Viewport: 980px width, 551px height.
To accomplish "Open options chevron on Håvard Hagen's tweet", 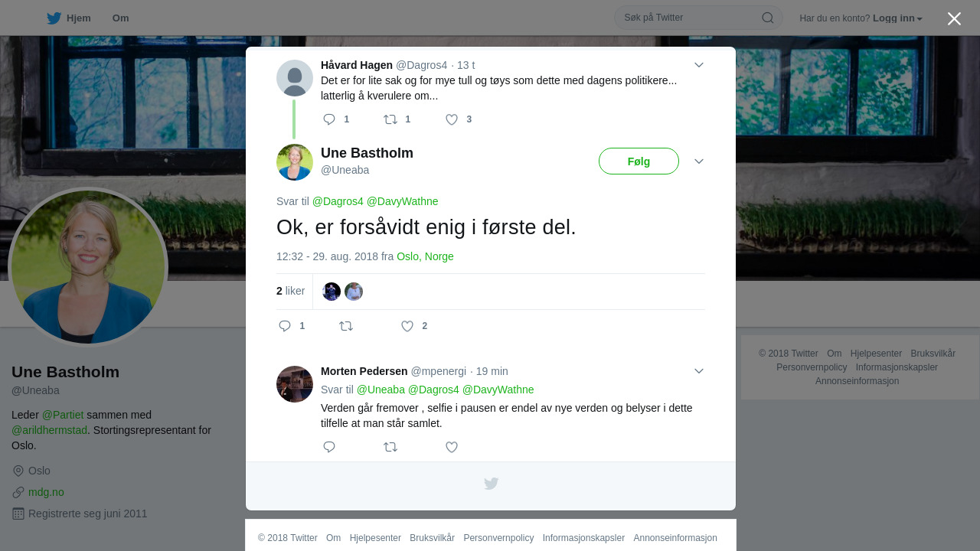I will coord(699,65).
